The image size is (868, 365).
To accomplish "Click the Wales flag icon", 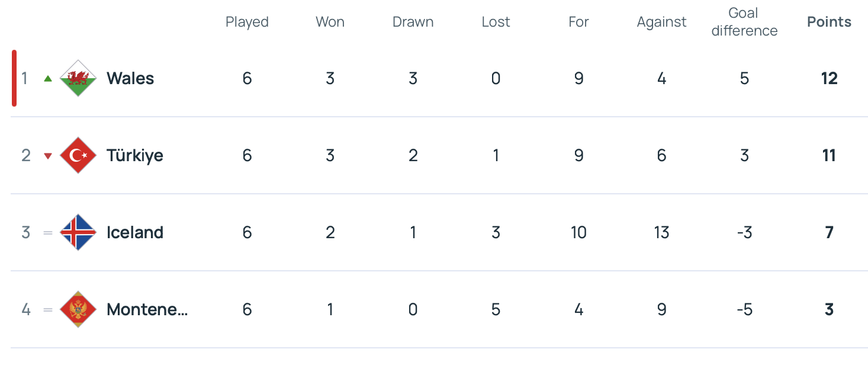I will click(78, 78).
